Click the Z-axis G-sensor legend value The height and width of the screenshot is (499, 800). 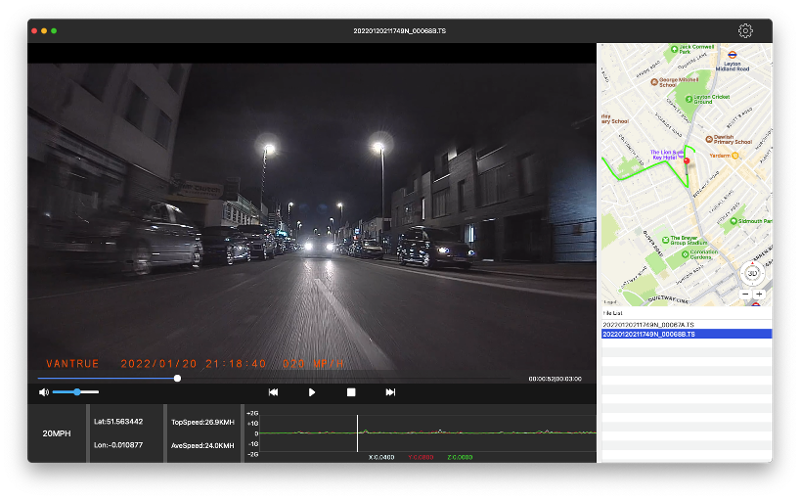tap(460, 457)
